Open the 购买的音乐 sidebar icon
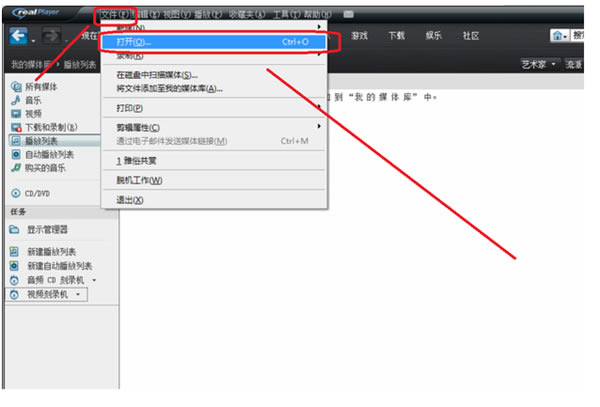Image resolution: width=600 pixels, height=407 pixels. 16,168
